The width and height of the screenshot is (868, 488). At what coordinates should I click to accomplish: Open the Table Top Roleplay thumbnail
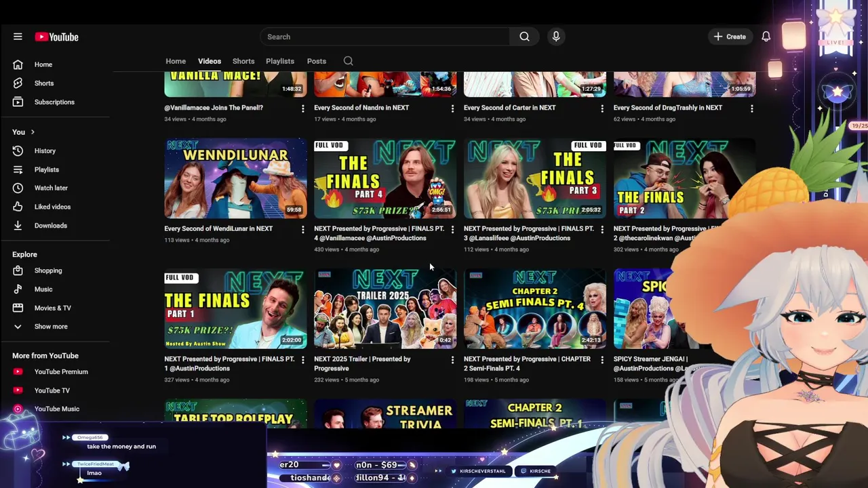pyautogui.click(x=235, y=413)
